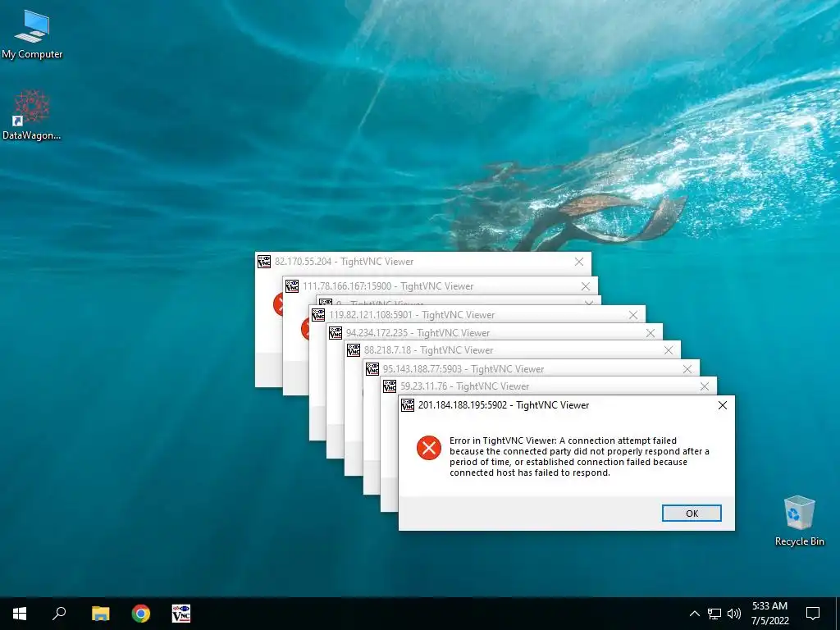This screenshot has height=630, width=840.
Task: Open the network status tray icon
Action: pos(714,614)
